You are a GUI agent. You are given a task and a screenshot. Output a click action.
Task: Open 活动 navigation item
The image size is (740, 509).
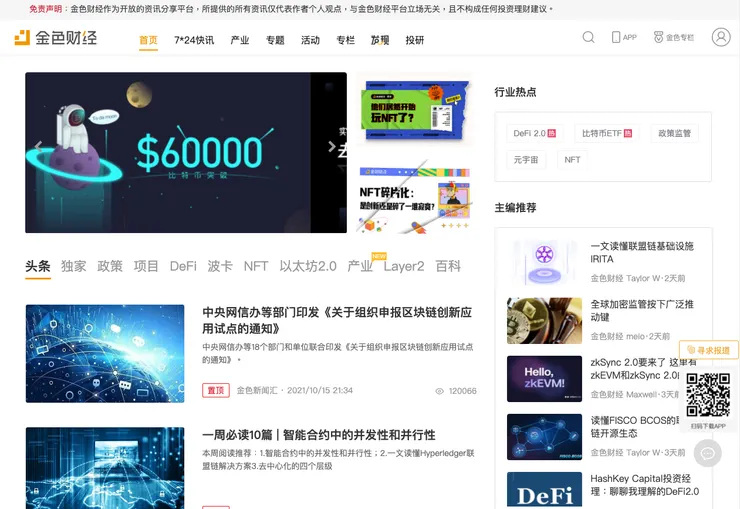pos(311,41)
